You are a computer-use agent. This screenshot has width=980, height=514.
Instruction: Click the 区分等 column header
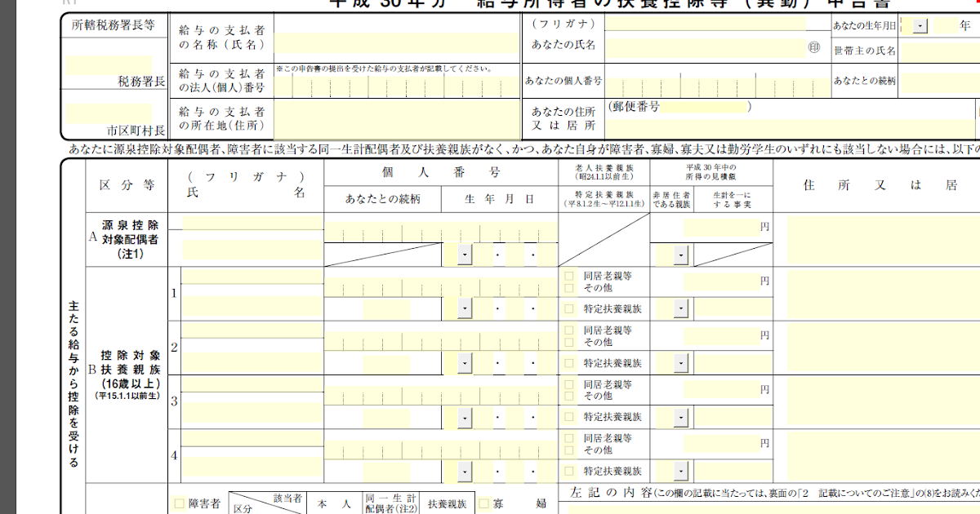127,185
